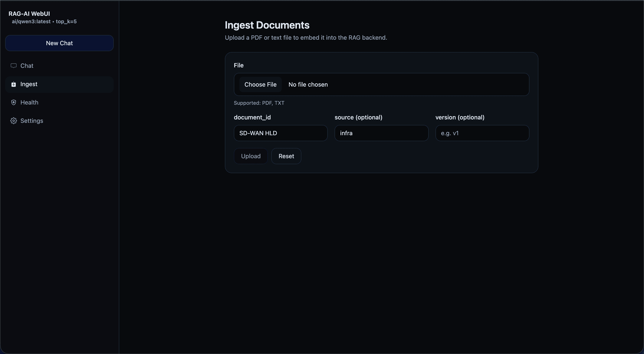Image resolution: width=644 pixels, height=354 pixels.
Task: Open Settings via the gear icon
Action: (x=14, y=121)
